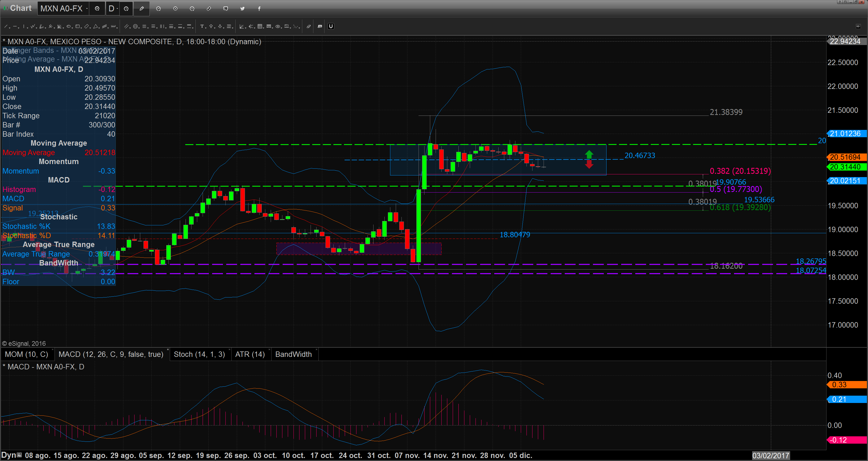Select the up arrow marker tool
Screen dimensions: 868x461
[x=211, y=26]
